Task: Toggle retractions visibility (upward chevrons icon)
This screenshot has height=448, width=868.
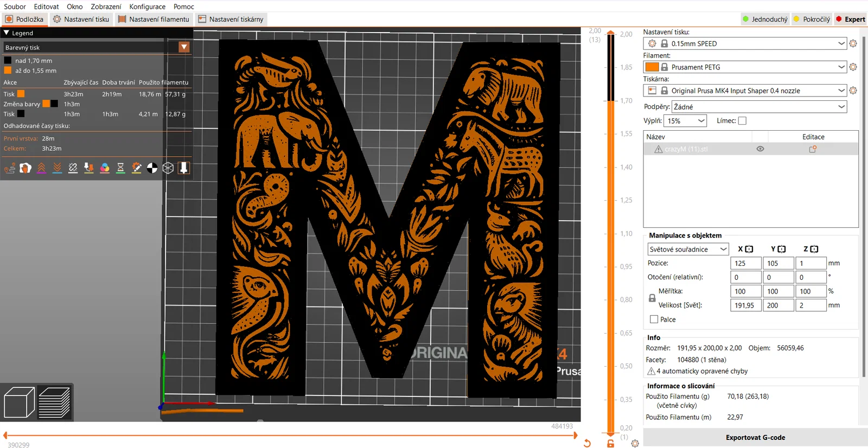Action: pyautogui.click(x=41, y=168)
